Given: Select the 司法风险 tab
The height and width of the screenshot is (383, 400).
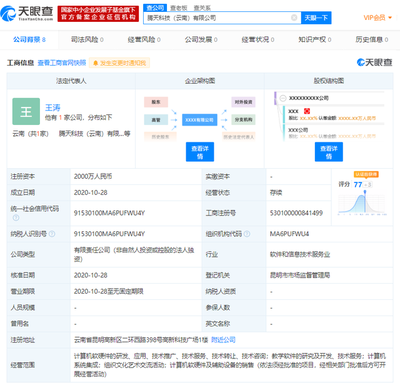Looking at the screenshot, I should (87, 40).
